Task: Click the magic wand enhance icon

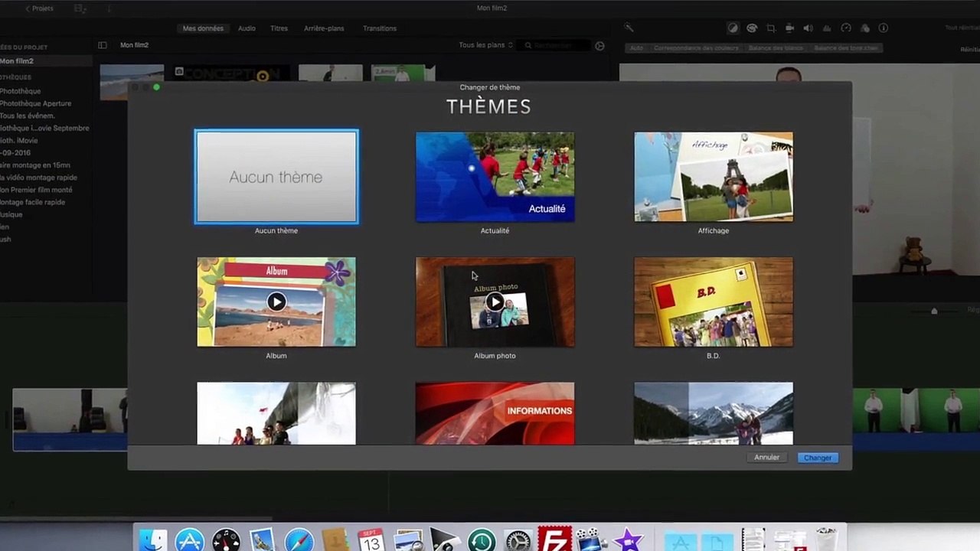Action: tap(629, 28)
